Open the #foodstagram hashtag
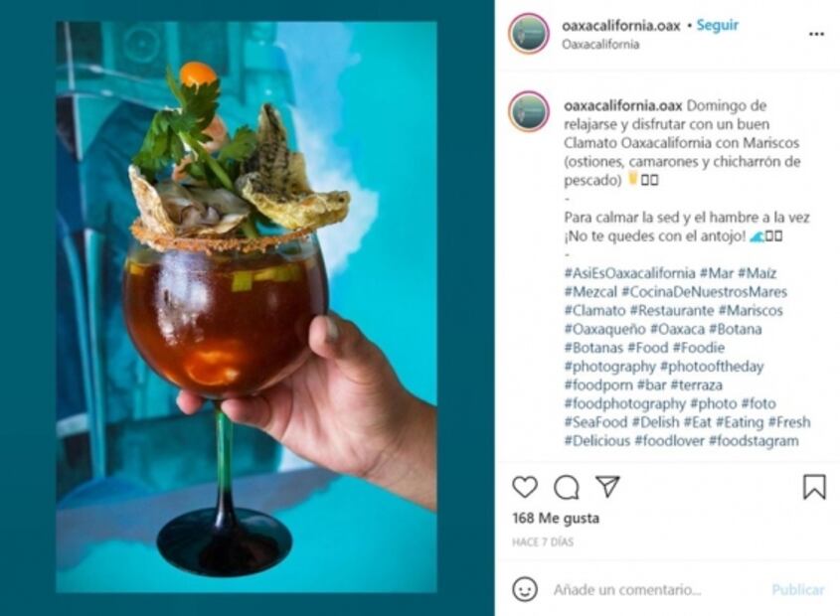840x616 pixels. [754, 441]
